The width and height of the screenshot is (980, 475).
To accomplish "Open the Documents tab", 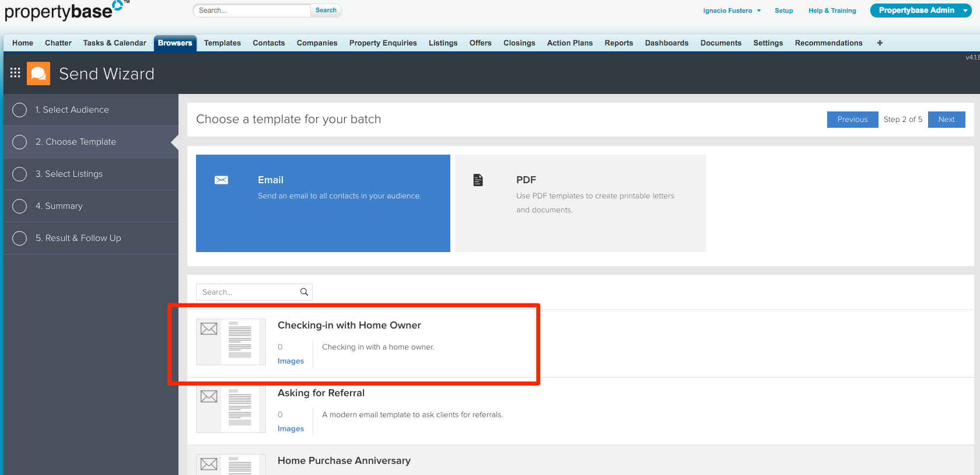I will tap(721, 43).
